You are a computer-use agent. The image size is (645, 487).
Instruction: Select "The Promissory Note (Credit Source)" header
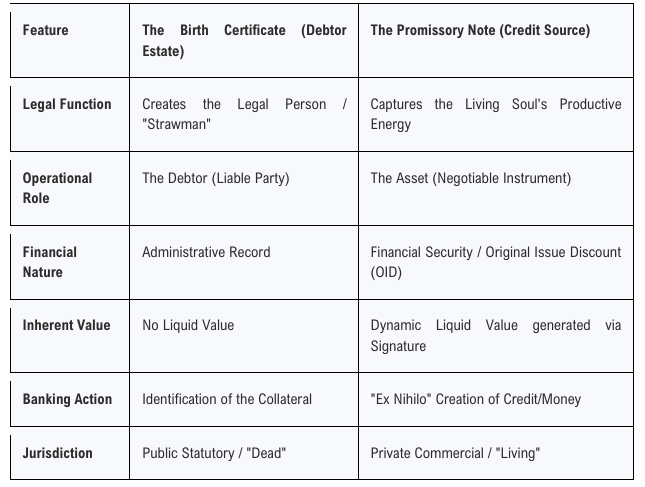tap(480, 30)
